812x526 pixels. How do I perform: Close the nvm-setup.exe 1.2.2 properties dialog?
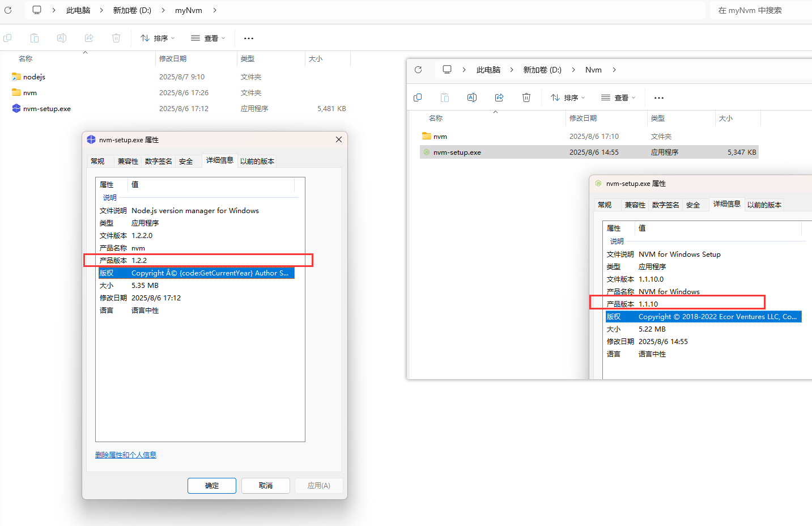[x=339, y=139]
